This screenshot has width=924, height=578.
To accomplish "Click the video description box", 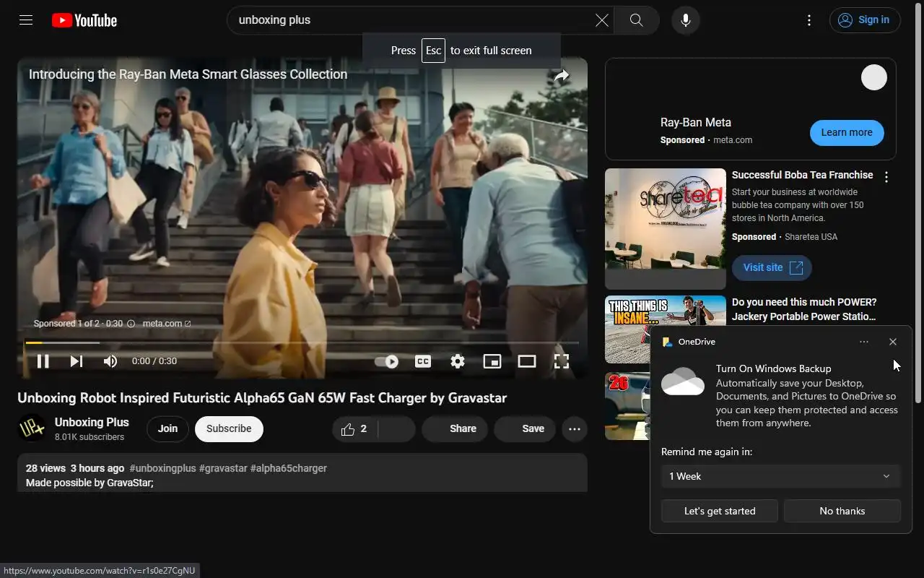I will tap(302, 473).
